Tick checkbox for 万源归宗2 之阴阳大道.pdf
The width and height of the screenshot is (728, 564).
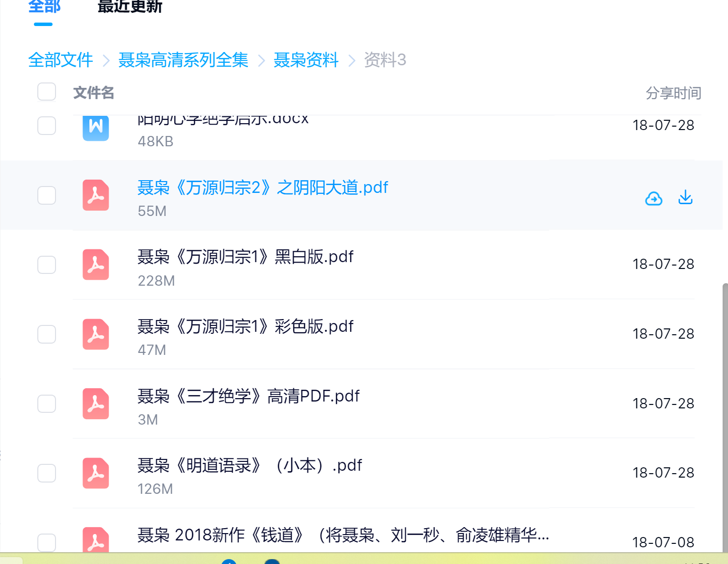[47, 195]
